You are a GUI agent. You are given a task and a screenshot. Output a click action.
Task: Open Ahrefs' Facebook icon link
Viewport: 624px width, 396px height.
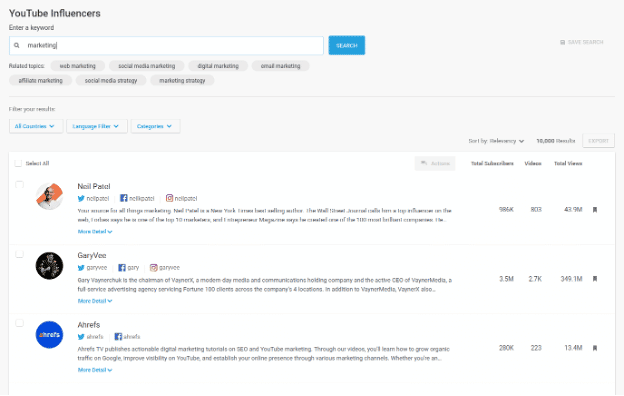click(x=118, y=336)
